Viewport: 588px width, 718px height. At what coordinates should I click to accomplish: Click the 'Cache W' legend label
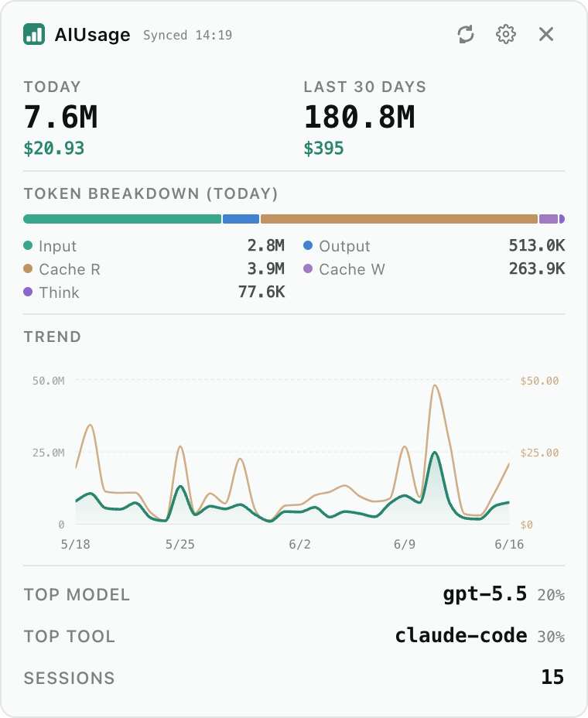(x=352, y=269)
